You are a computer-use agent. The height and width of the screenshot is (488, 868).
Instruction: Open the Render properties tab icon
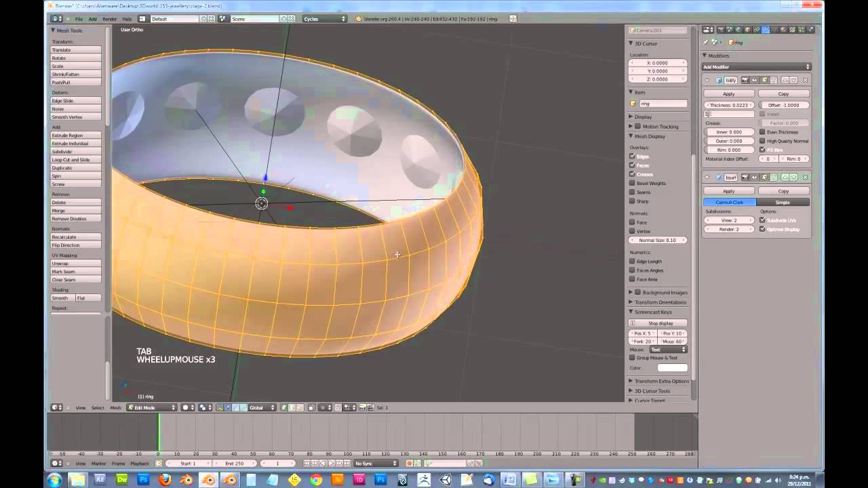coord(722,30)
